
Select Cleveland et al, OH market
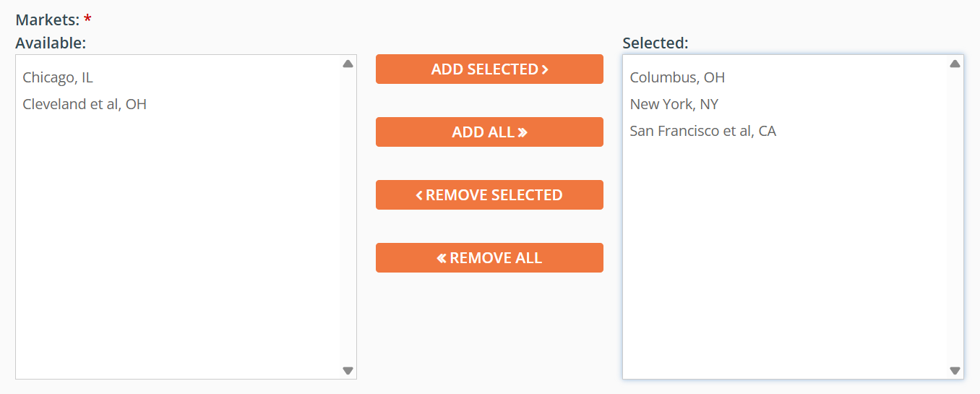[x=85, y=104]
